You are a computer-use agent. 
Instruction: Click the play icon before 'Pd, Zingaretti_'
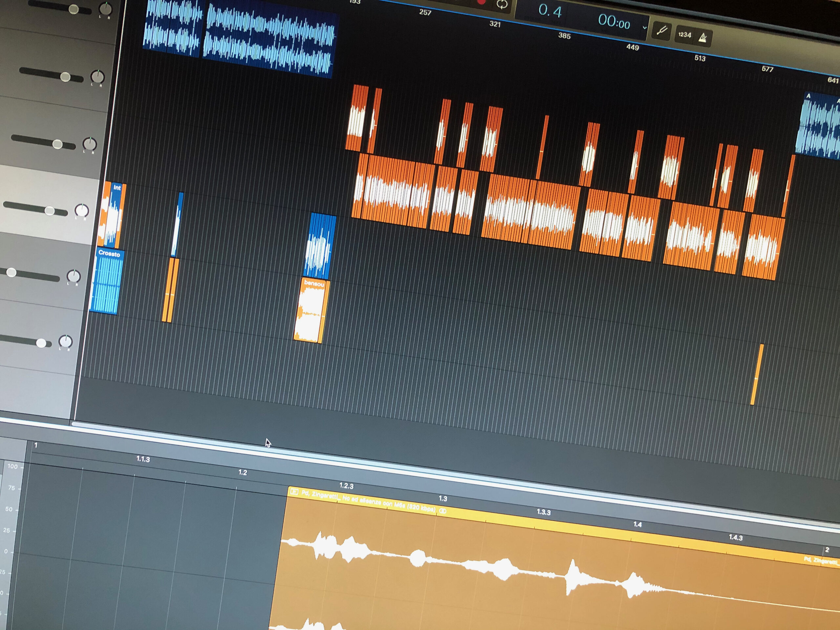pos(294,492)
